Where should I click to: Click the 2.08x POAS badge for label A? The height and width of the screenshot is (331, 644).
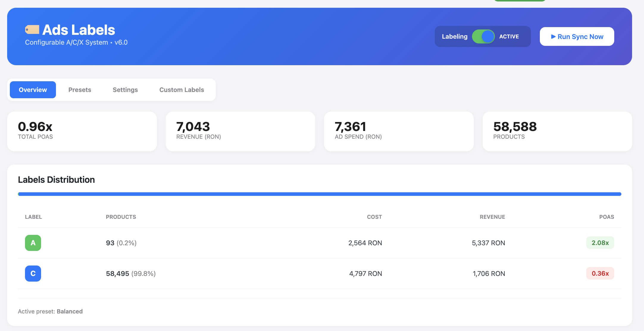[x=600, y=243]
